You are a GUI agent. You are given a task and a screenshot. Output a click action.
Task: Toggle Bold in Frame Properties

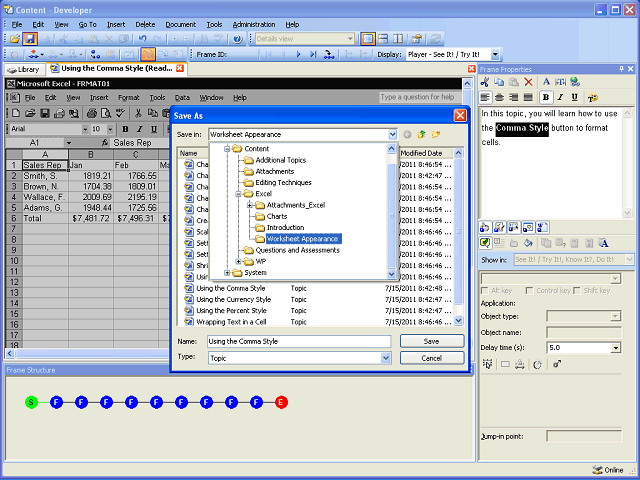[x=546, y=97]
